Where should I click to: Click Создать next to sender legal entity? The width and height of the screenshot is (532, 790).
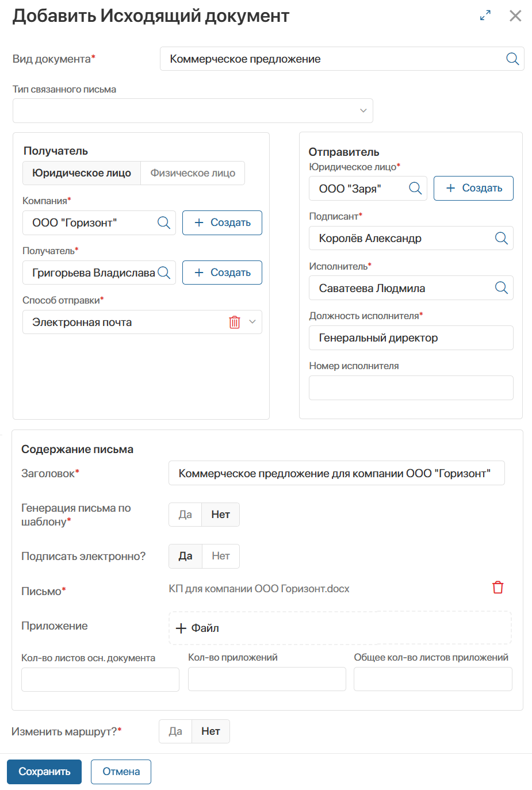pos(473,188)
